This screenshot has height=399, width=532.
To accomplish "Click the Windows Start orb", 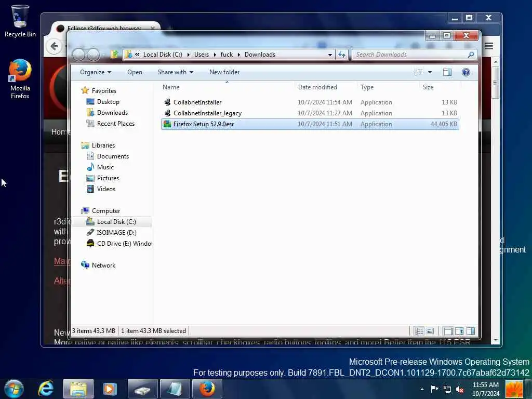I will point(14,389).
